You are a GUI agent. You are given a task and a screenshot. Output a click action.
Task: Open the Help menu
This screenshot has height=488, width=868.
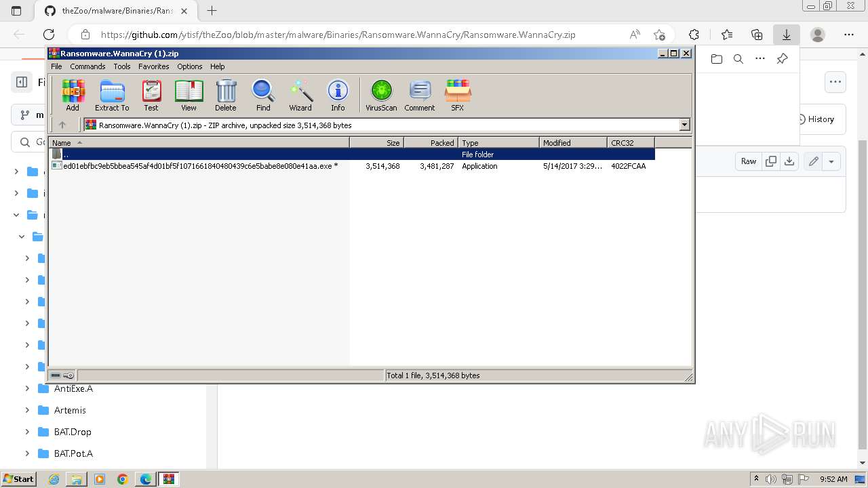tap(217, 66)
